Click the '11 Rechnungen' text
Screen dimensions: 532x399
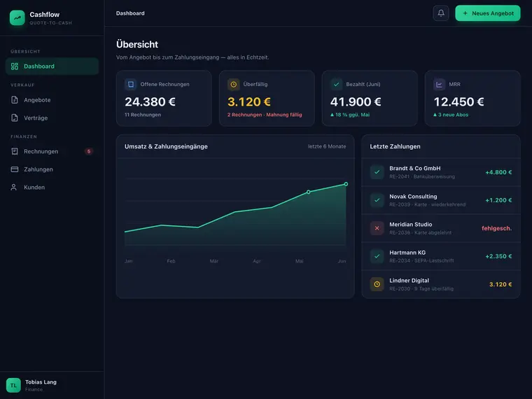(143, 115)
